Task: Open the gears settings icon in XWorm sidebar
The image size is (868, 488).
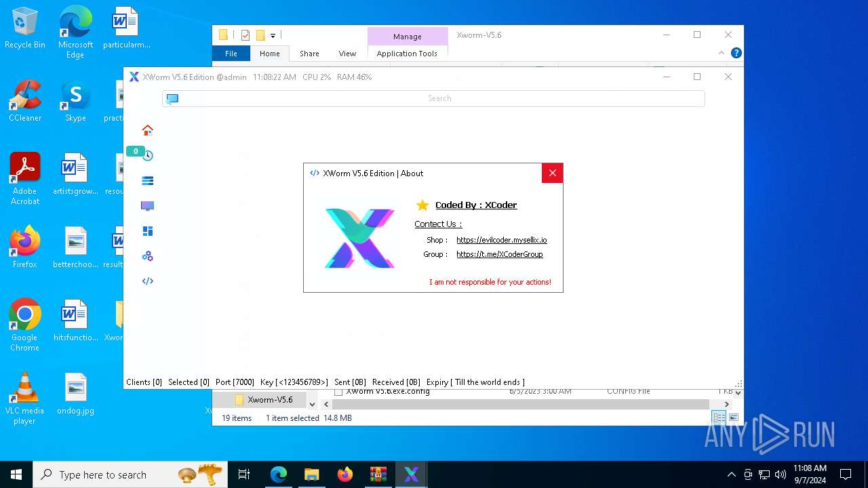Action: (x=147, y=256)
